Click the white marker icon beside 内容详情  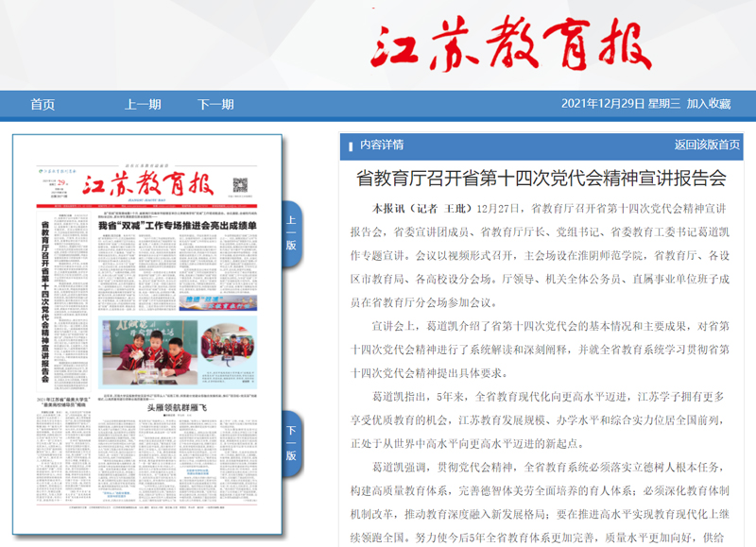(349, 145)
